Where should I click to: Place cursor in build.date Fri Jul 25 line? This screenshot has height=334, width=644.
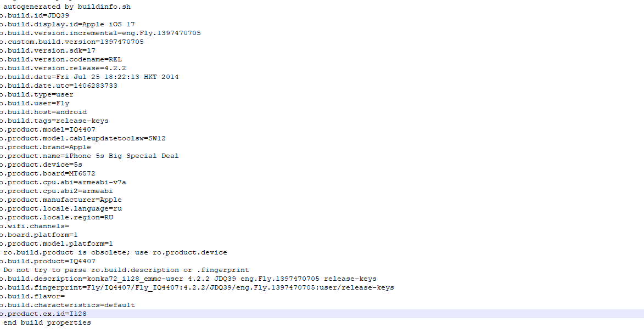(89, 77)
